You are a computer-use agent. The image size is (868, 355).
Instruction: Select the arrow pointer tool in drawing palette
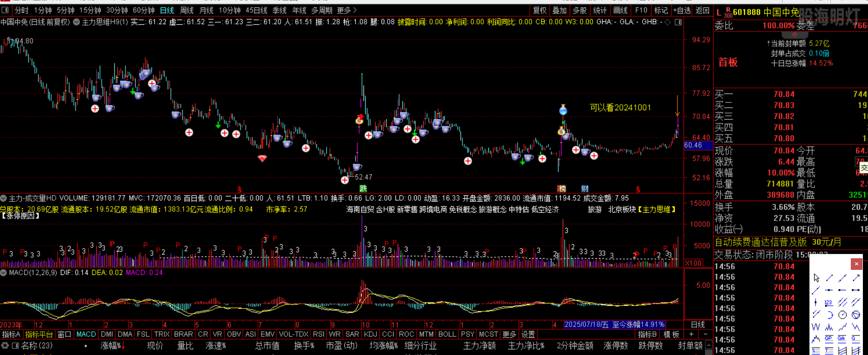(x=816, y=278)
